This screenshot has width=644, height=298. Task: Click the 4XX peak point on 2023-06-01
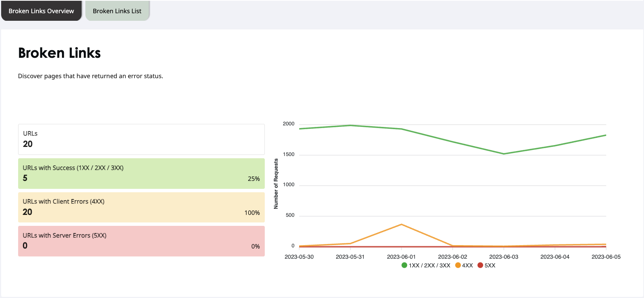(402, 224)
